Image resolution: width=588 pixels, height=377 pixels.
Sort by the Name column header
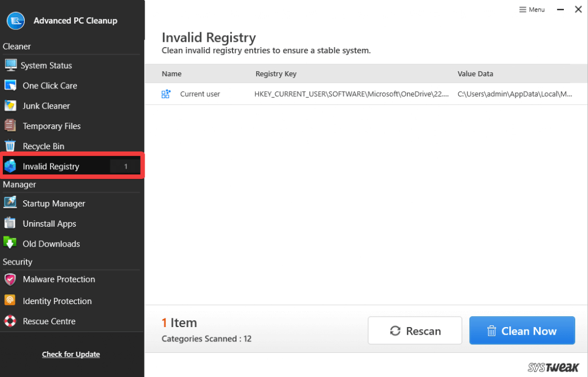pos(171,74)
